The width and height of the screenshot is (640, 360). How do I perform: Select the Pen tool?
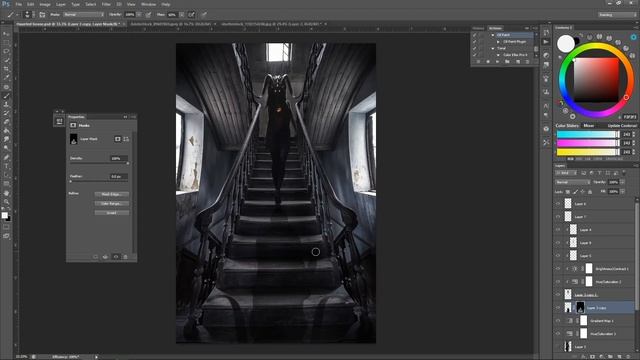click(x=6, y=157)
